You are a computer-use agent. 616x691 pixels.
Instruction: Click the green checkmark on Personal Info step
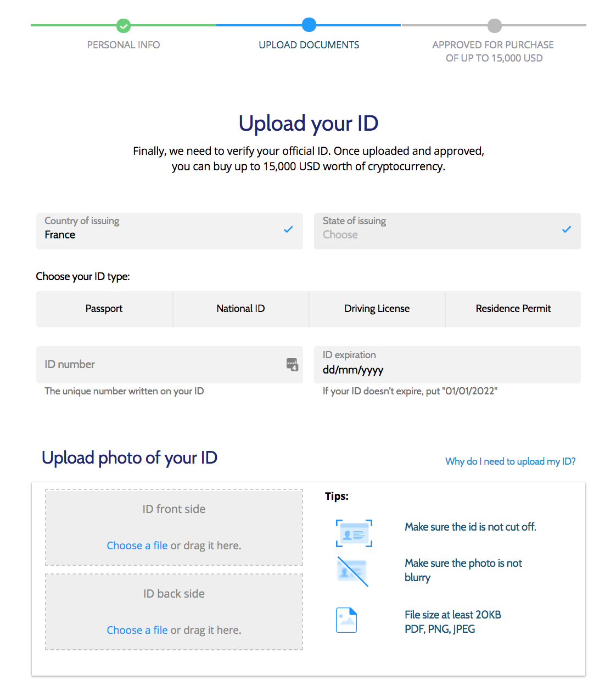[123, 25]
